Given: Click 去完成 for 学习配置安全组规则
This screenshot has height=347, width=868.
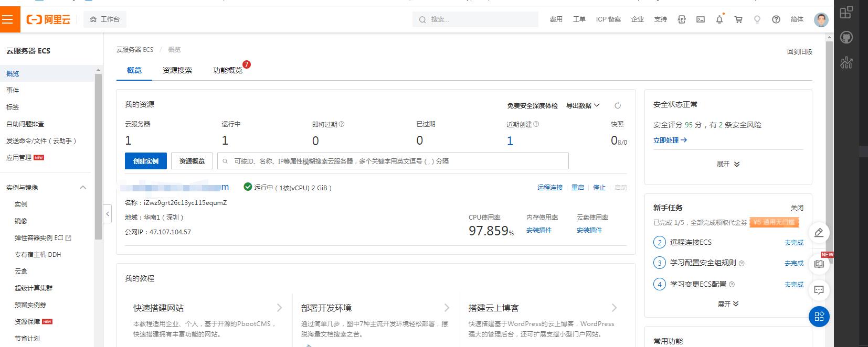Looking at the screenshot, I should [793, 263].
